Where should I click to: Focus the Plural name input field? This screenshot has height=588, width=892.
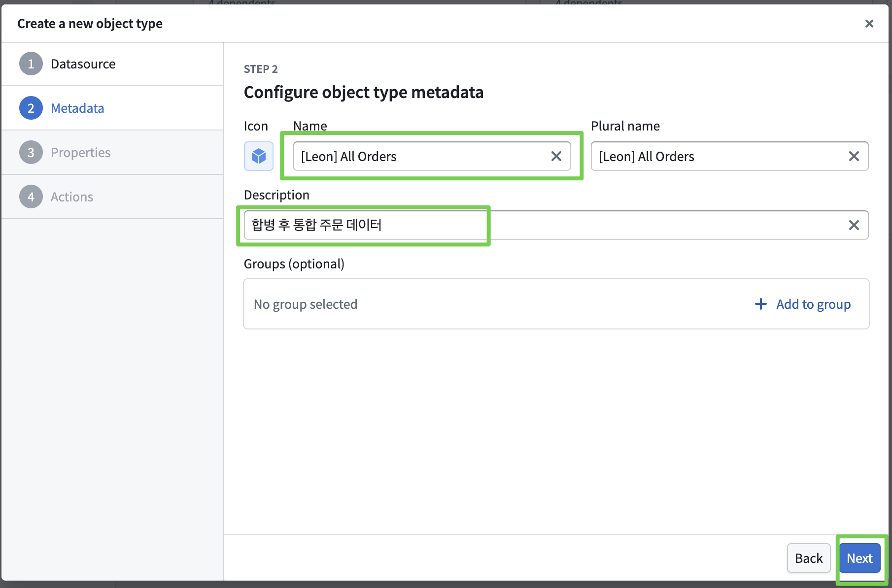click(x=715, y=156)
